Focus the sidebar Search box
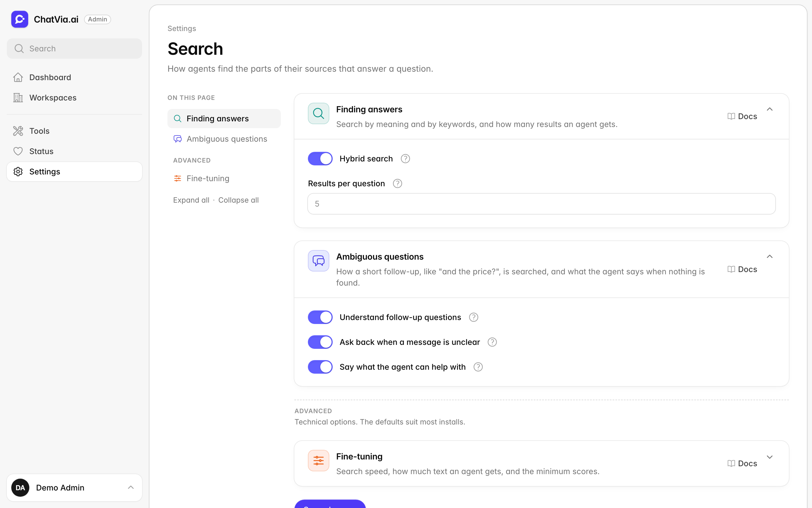The width and height of the screenshot is (812, 508). (x=74, y=49)
